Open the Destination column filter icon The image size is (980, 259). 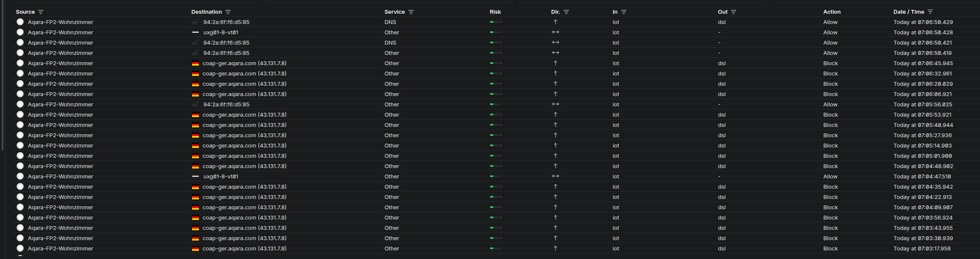click(228, 12)
